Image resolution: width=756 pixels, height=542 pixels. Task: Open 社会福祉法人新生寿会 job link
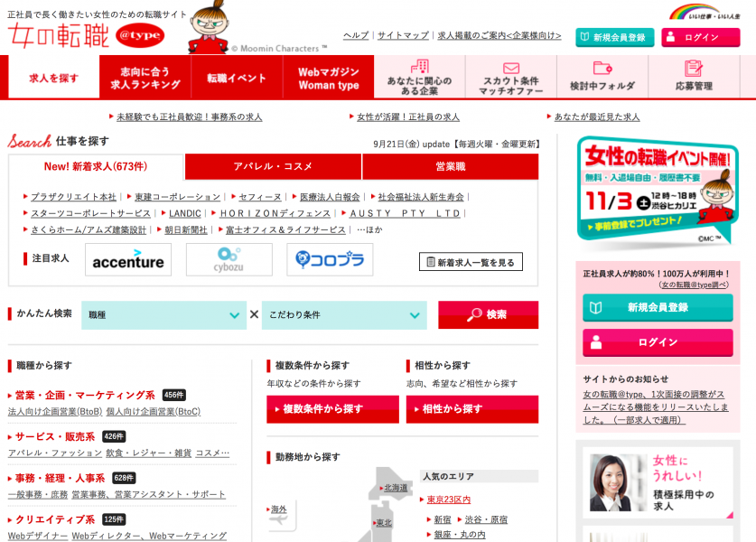point(421,197)
